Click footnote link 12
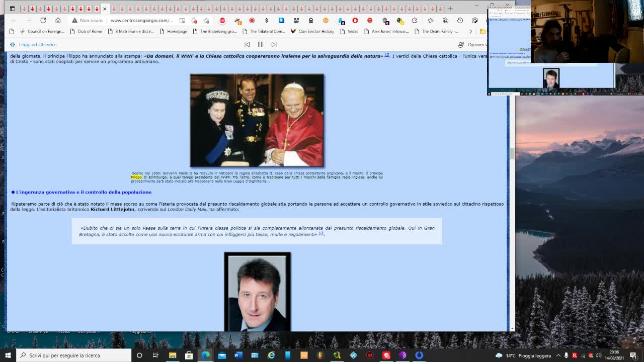The width and height of the screenshot is (644, 362). coord(387,55)
